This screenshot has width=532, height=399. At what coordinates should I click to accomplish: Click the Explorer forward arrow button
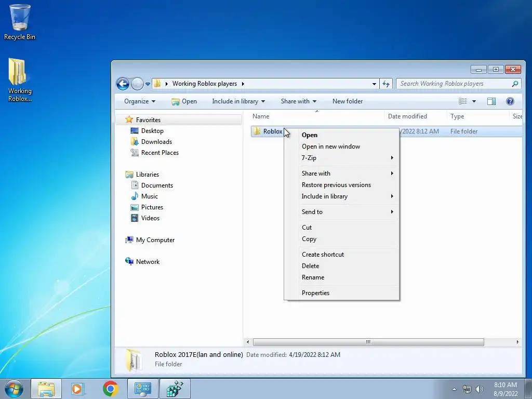(137, 84)
